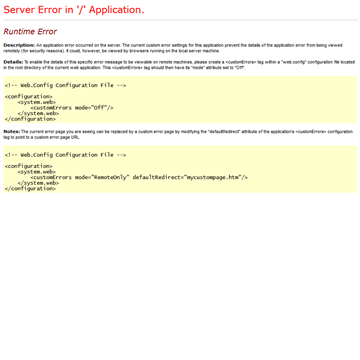Click the second closing </system.web> tag
This screenshot has width=360, height=360.
(x=38, y=183)
